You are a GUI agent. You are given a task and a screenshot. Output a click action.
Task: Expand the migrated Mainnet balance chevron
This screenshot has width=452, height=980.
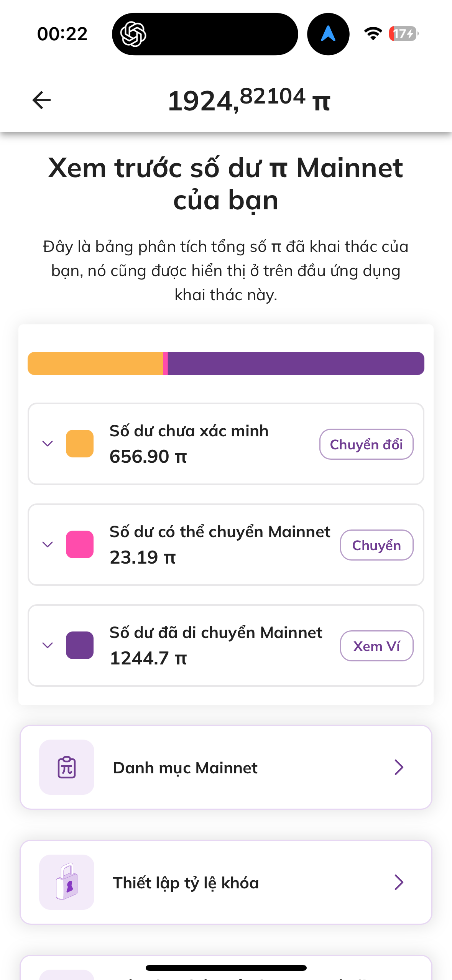[x=48, y=645]
